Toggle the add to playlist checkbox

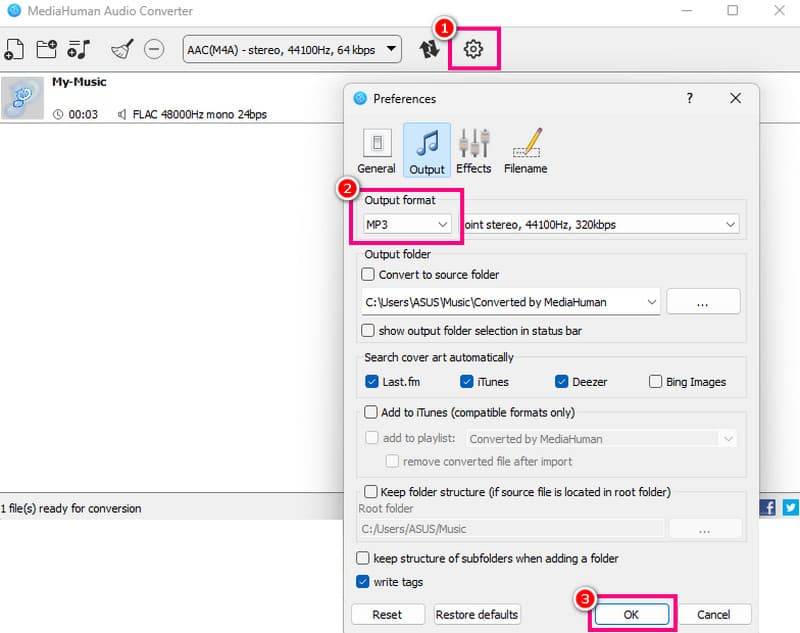point(372,438)
